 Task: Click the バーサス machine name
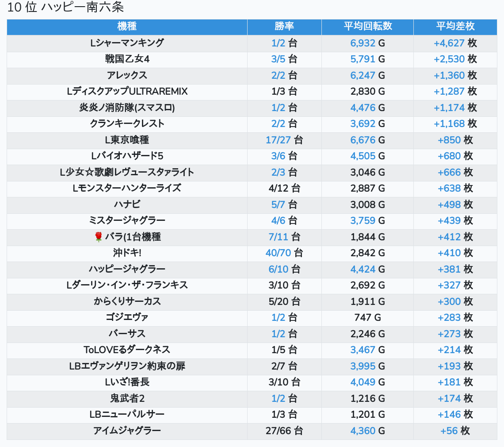(127, 334)
